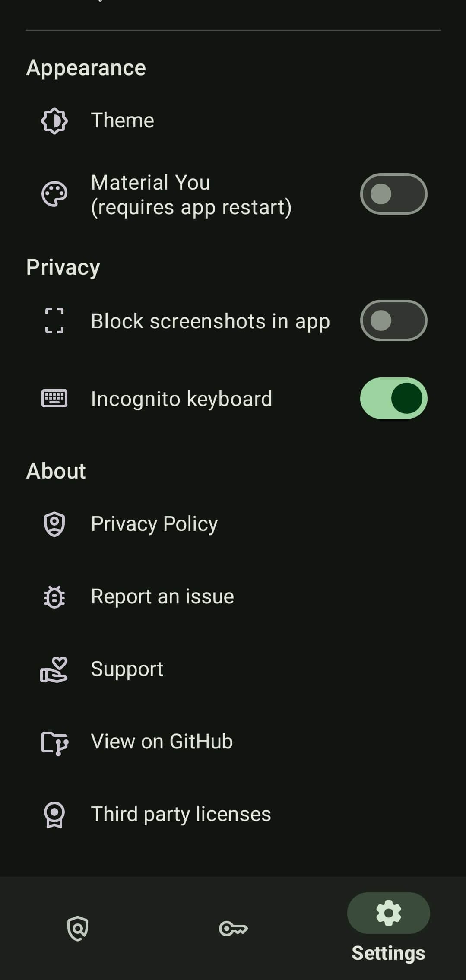
Task: Open the Privacy Policy link
Action: pyautogui.click(x=154, y=524)
